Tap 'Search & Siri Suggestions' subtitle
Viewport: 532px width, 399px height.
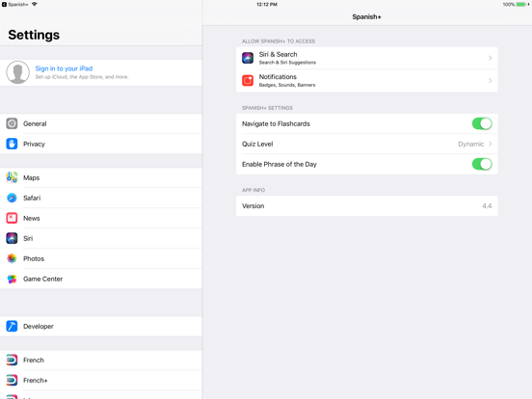click(x=287, y=63)
